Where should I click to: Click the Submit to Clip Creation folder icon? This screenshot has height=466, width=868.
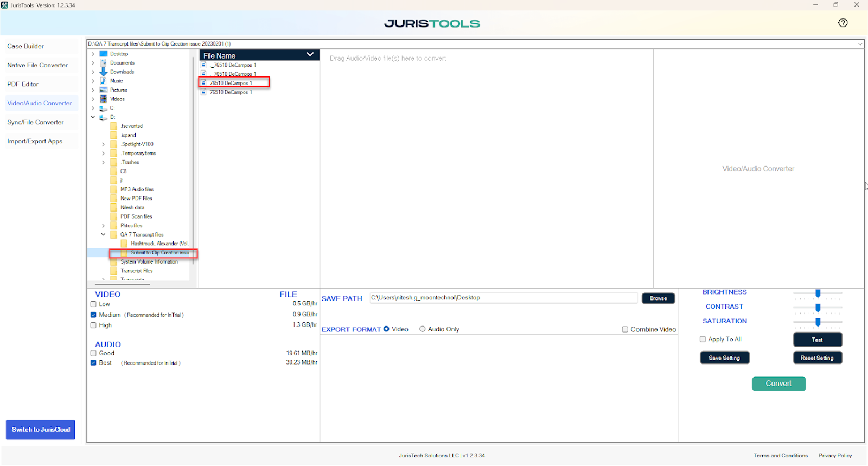[x=124, y=253]
